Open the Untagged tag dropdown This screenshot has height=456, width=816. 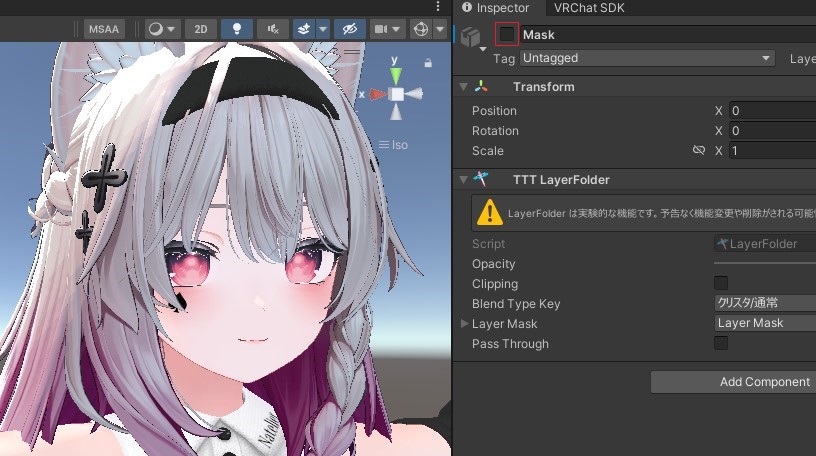point(647,58)
